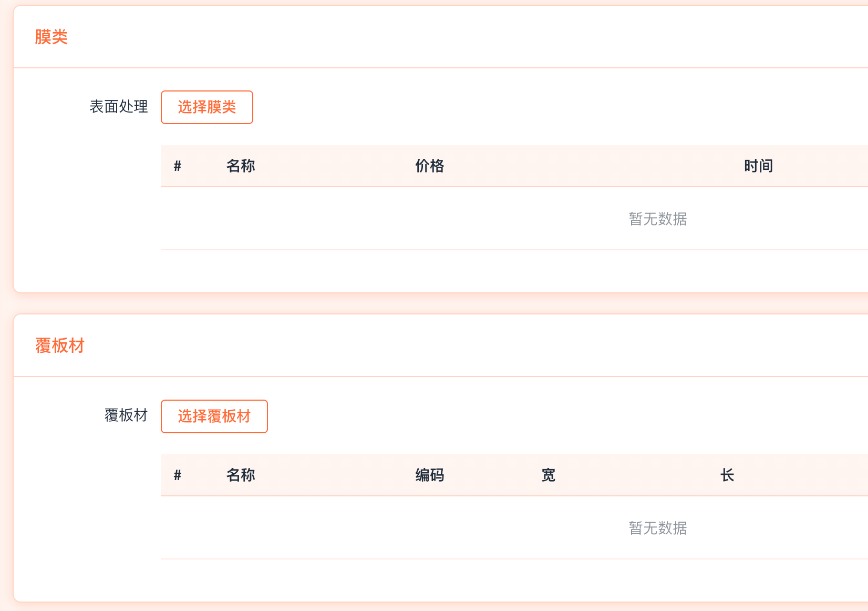Click 名称 column header in 覆板材 table
868x611 pixels.
click(241, 475)
